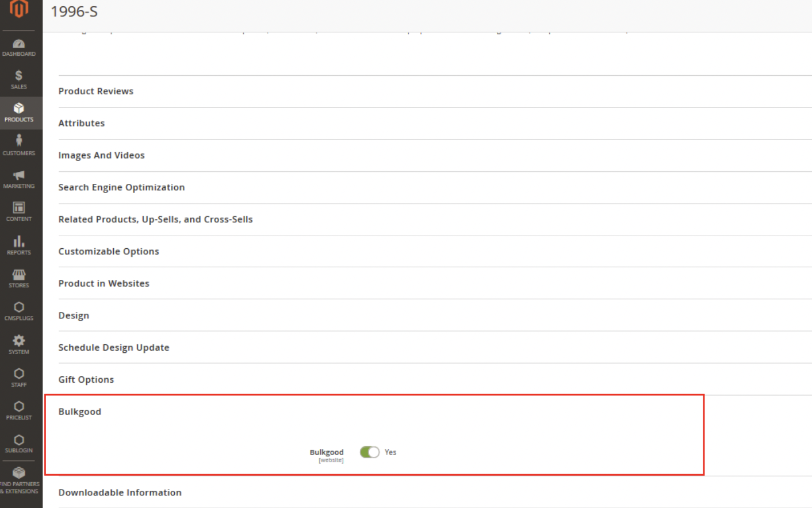The width and height of the screenshot is (812, 508).
Task: Expand the Product Reviews section
Action: click(96, 91)
